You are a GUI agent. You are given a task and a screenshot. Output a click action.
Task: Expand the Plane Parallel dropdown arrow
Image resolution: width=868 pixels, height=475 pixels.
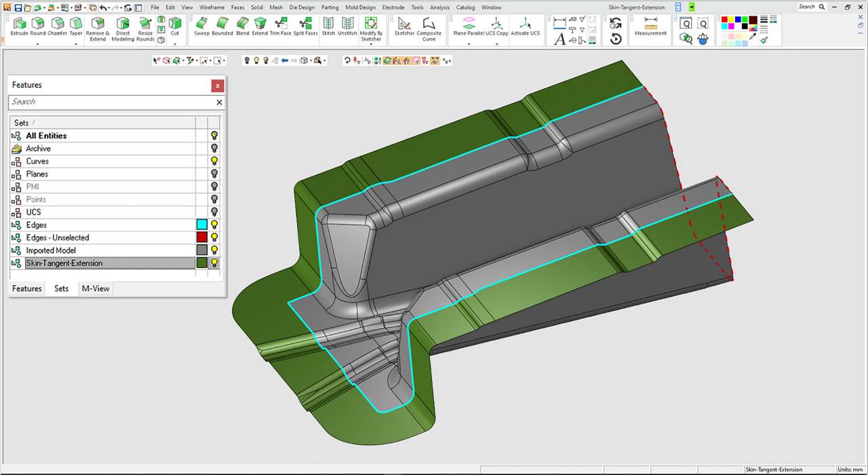(469, 44)
